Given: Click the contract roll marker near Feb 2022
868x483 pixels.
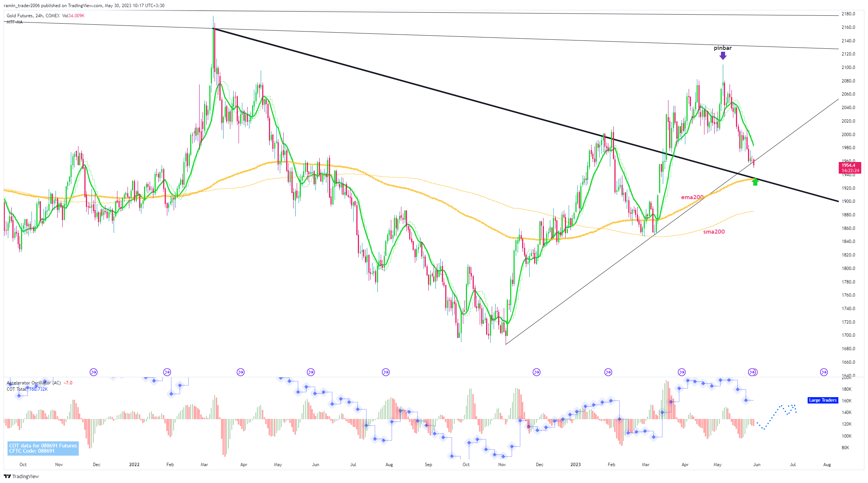Looking at the screenshot, I should (x=167, y=372).
